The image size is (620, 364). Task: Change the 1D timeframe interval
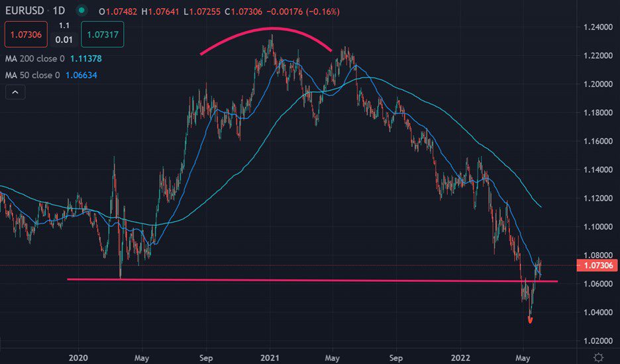pos(60,11)
